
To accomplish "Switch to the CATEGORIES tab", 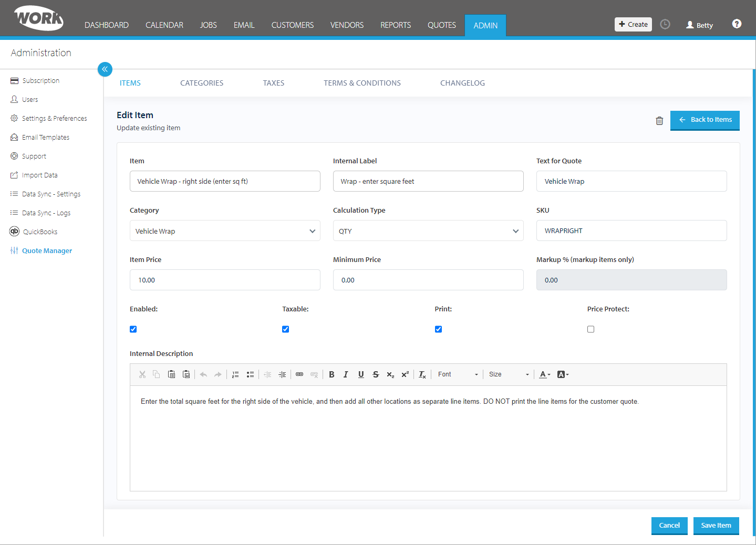I will pos(202,83).
